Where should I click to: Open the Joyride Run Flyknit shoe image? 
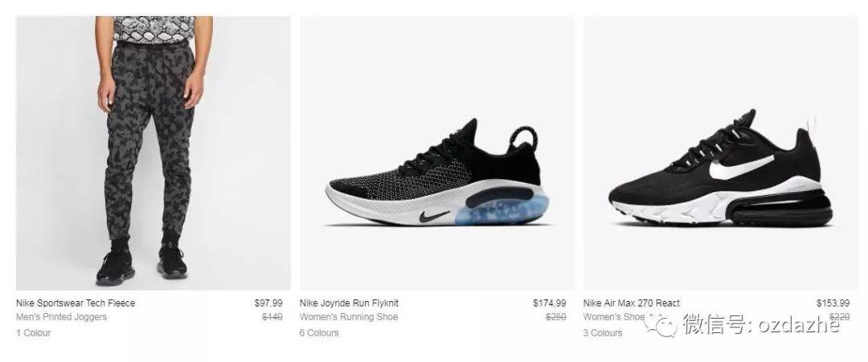click(x=436, y=153)
